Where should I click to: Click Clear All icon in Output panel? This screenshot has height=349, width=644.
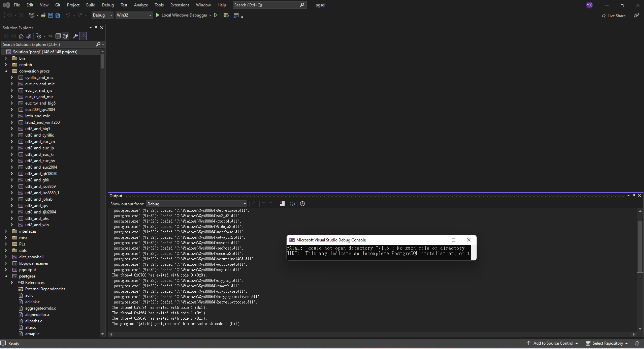coord(282,204)
